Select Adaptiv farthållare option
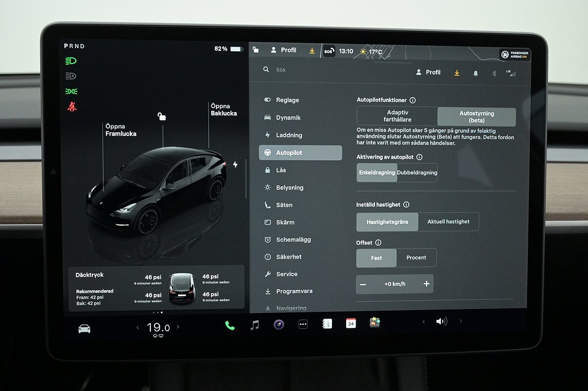The width and height of the screenshot is (588, 391). 397,117
